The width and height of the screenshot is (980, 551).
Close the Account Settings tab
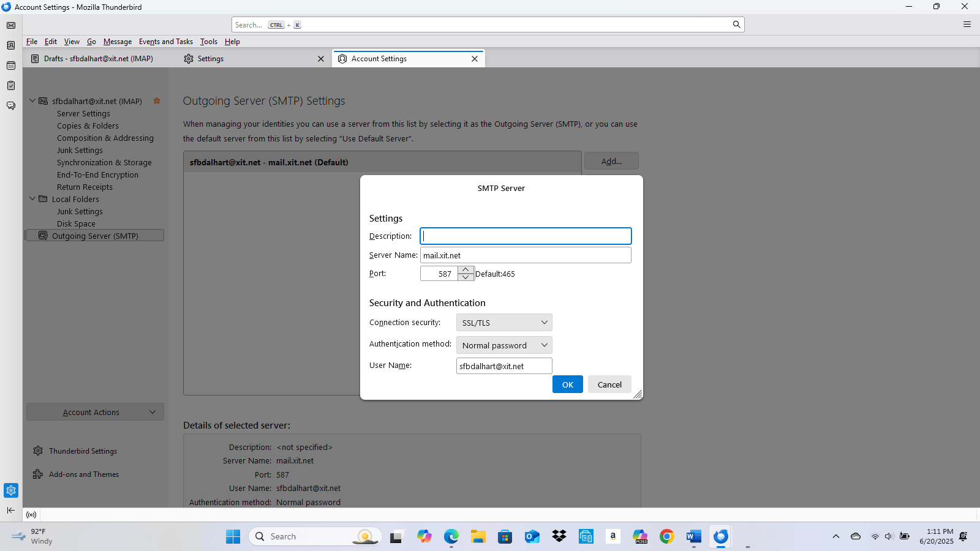pyautogui.click(x=475, y=59)
